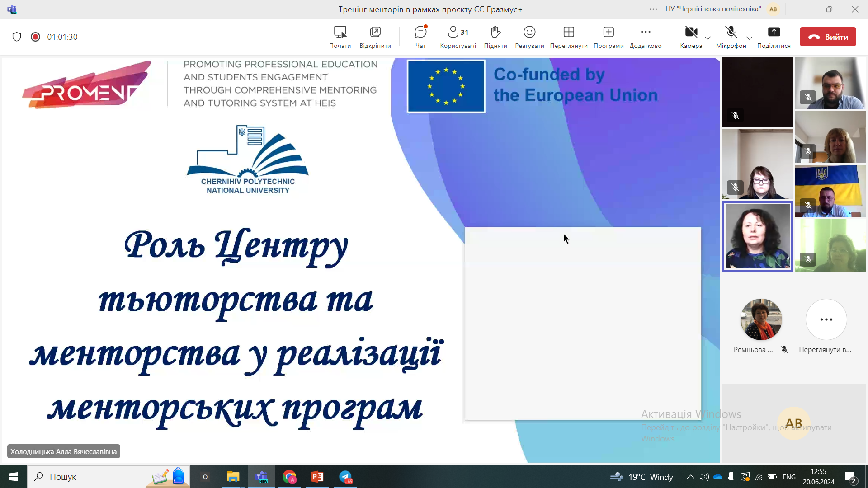Open title bar ellipsis settings menu
The height and width of the screenshot is (488, 868).
coord(653,9)
